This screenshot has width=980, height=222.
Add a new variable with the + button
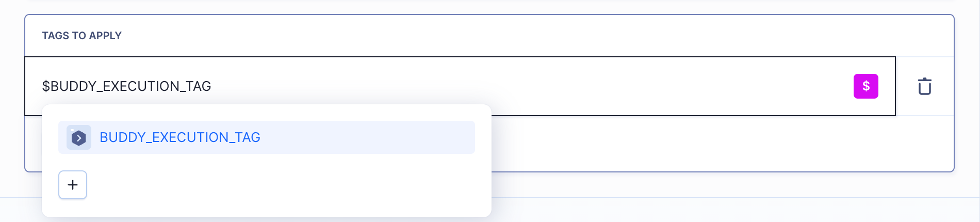[73, 185]
